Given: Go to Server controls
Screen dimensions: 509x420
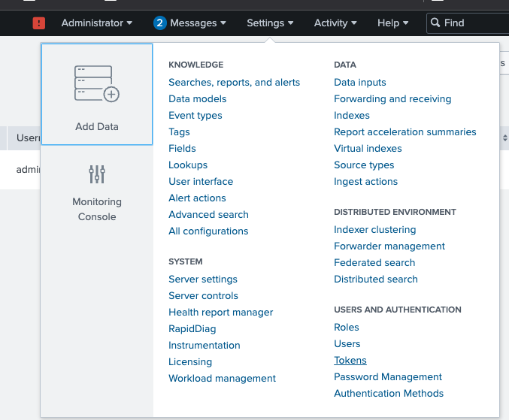Looking at the screenshot, I should pyautogui.click(x=203, y=296).
